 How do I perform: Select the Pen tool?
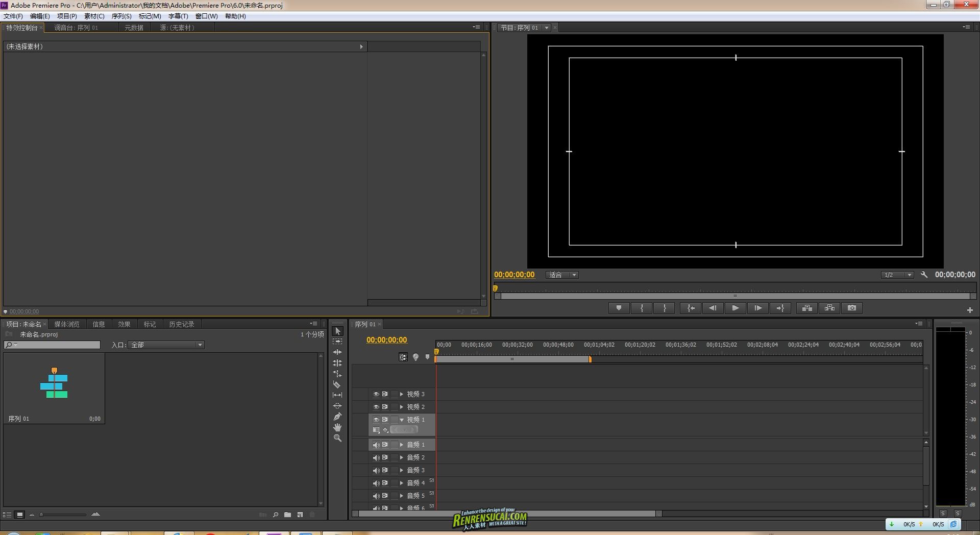coord(337,417)
